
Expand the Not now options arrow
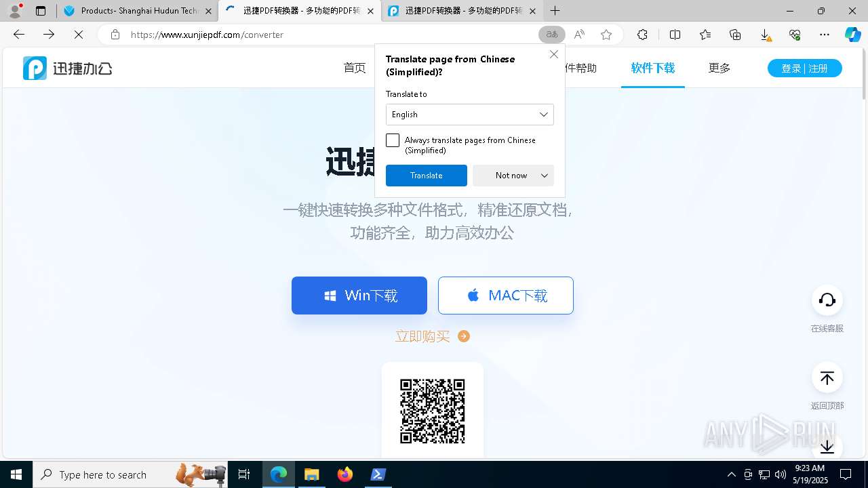click(x=545, y=176)
